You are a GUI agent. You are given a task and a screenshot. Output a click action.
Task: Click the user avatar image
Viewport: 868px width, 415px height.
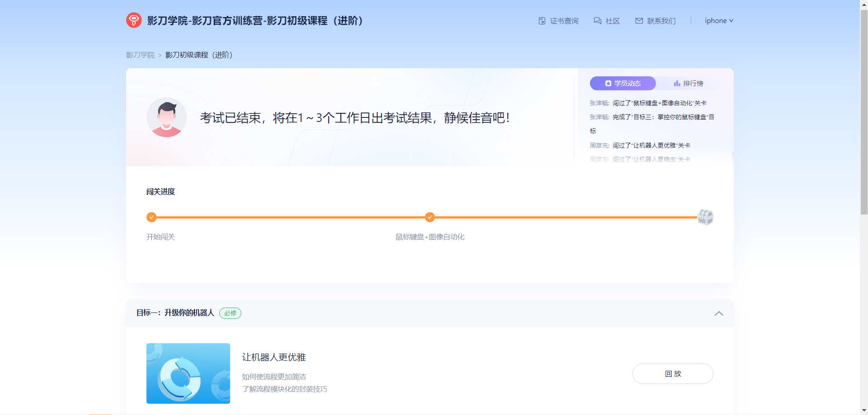[x=166, y=117]
